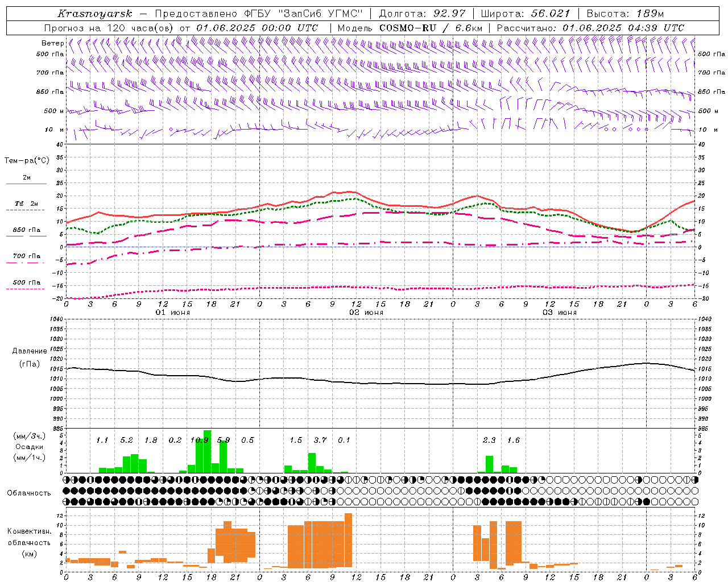The image size is (728, 582).
Task: Click the (мм/3ч.) precipitation unit label
Action: coord(29,436)
